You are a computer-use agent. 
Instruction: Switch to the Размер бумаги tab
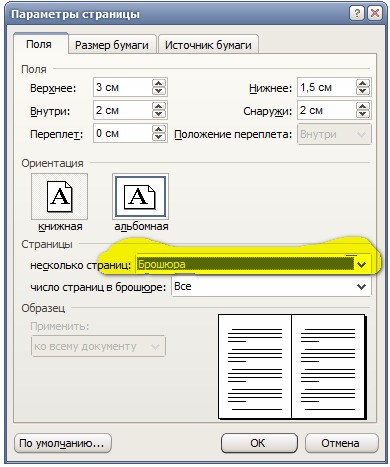click(112, 45)
